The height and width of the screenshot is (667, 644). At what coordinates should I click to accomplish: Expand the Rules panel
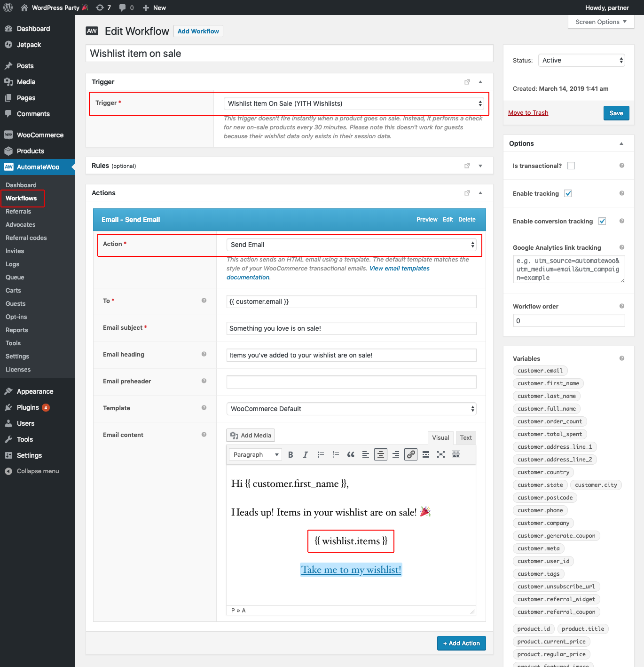[x=480, y=166]
